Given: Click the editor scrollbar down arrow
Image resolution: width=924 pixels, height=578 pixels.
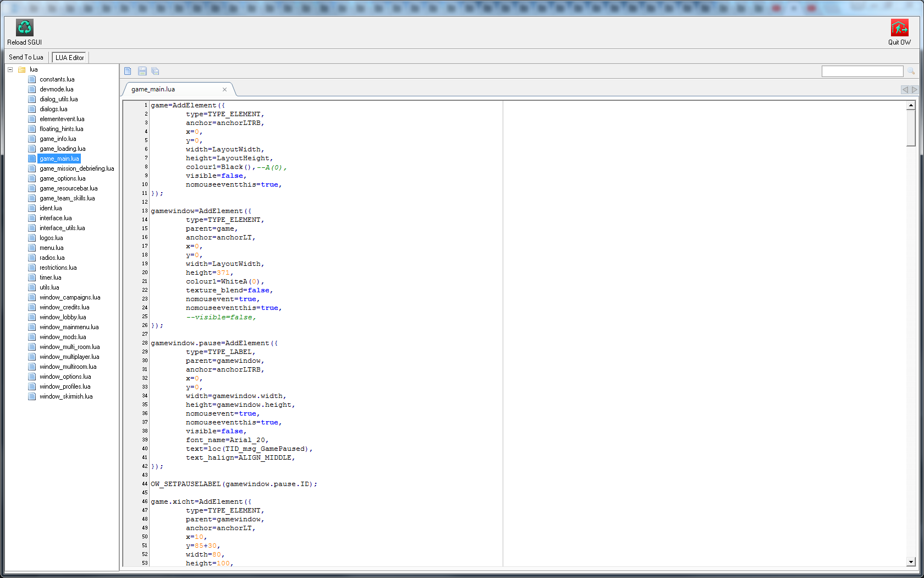Looking at the screenshot, I should pos(911,562).
